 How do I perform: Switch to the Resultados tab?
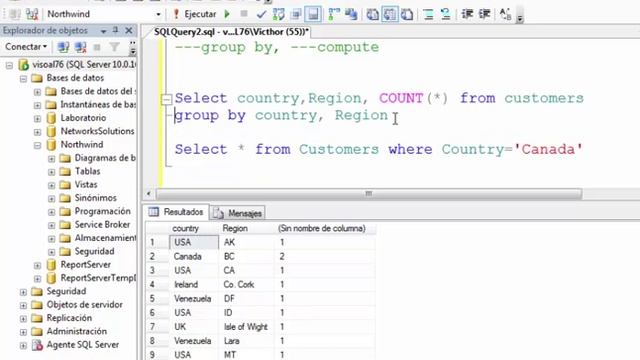pos(177,212)
